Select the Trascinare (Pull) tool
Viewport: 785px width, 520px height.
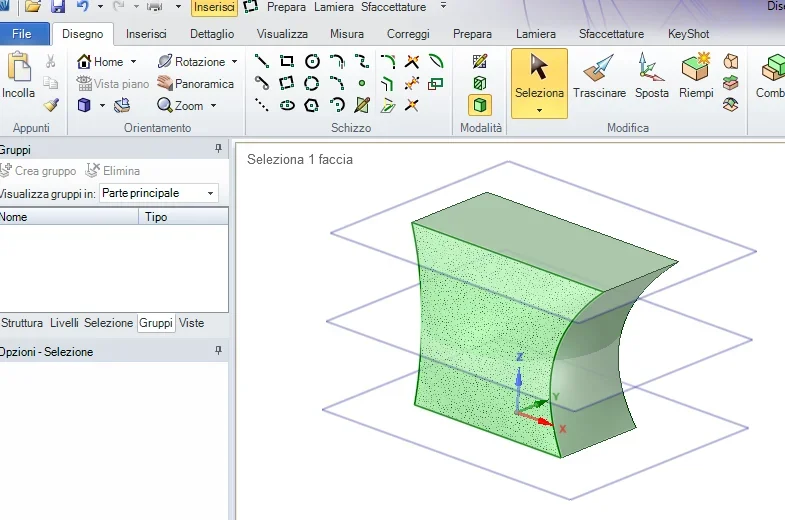pyautogui.click(x=599, y=76)
